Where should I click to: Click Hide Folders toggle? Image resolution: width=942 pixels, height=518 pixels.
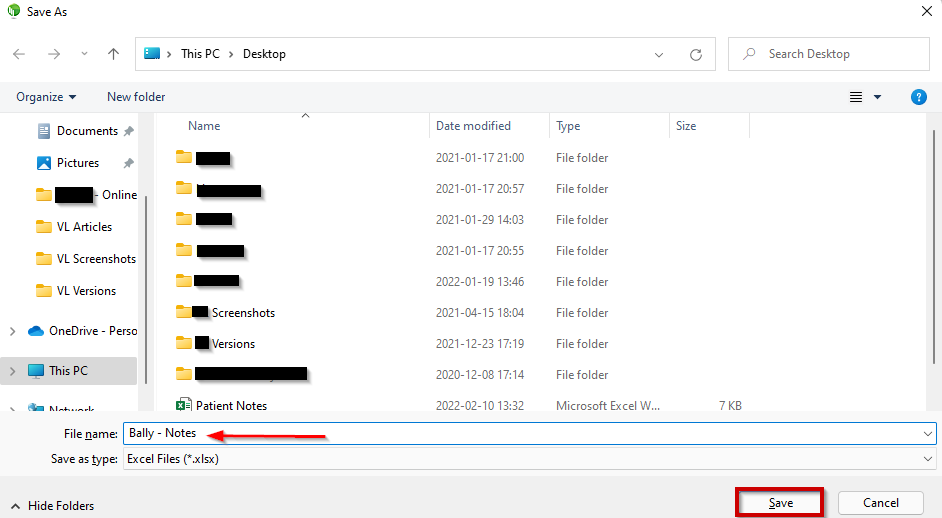[x=53, y=506]
